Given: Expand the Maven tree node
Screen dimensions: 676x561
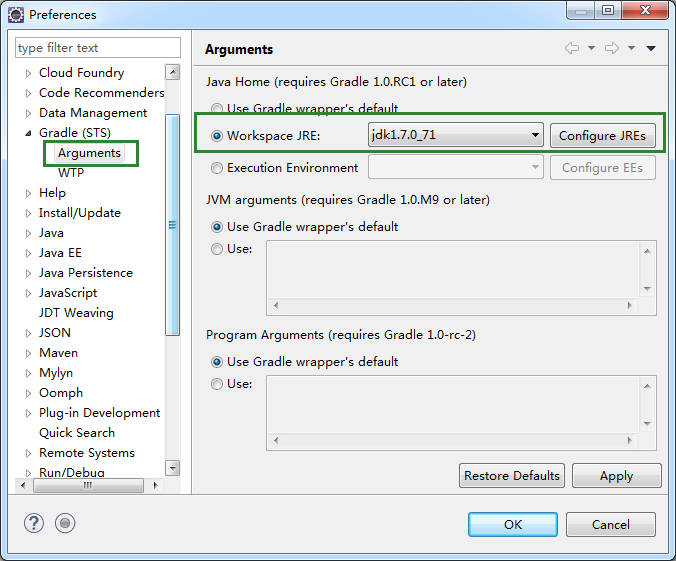Looking at the screenshot, I should pyautogui.click(x=28, y=354).
